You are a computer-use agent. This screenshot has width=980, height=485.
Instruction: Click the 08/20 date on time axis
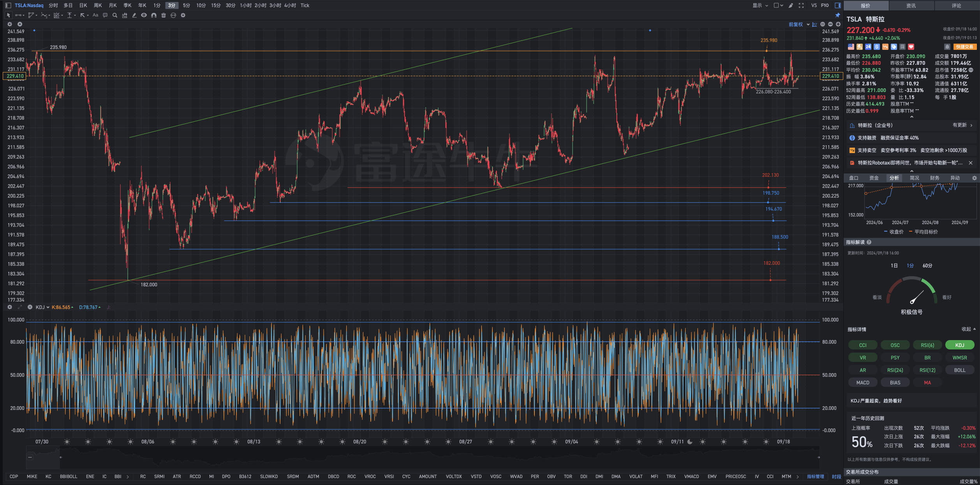point(360,442)
